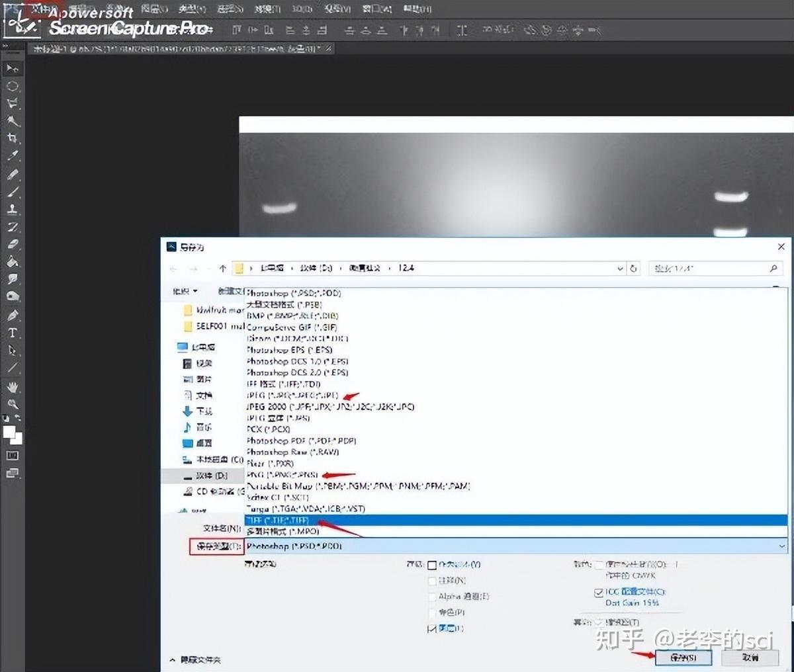794x672 pixels.
Task: Check the 注释 checkbox
Action: pyautogui.click(x=433, y=581)
